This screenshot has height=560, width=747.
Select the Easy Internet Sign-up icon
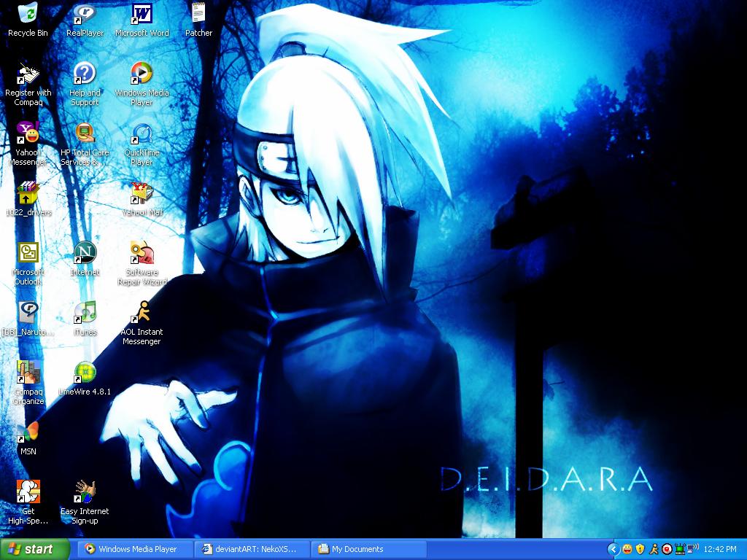85,503
